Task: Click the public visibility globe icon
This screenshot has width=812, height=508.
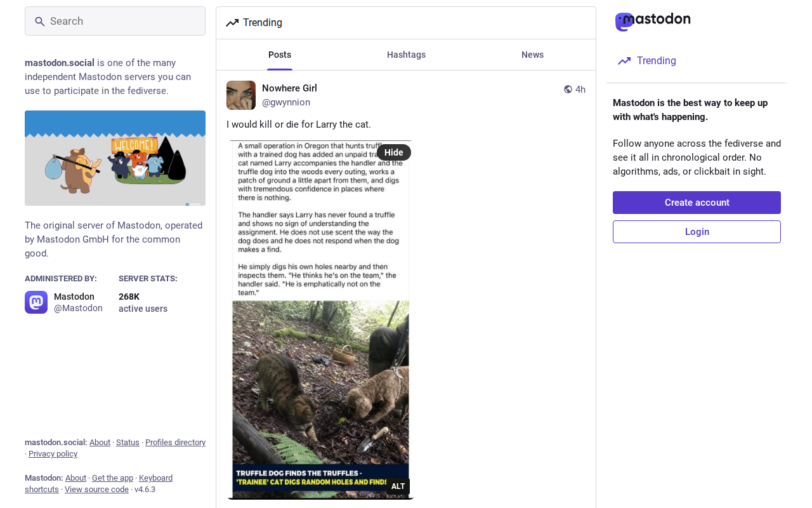Action: [568, 90]
